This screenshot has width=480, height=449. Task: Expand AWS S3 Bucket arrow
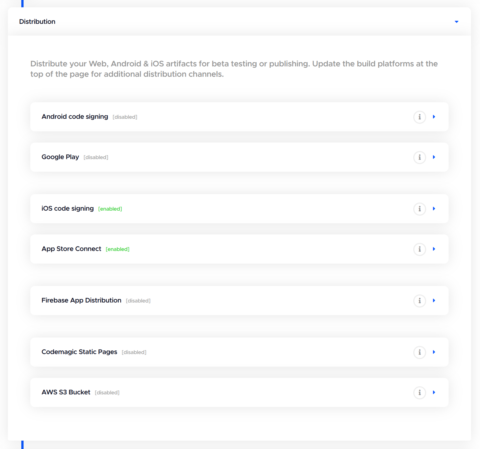tap(434, 392)
